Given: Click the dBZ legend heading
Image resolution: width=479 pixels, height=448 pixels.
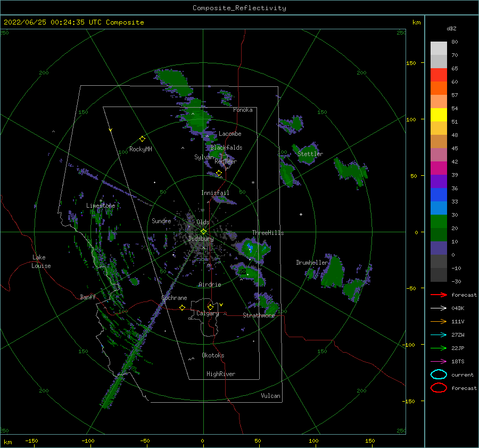Looking at the screenshot, I should (451, 28).
